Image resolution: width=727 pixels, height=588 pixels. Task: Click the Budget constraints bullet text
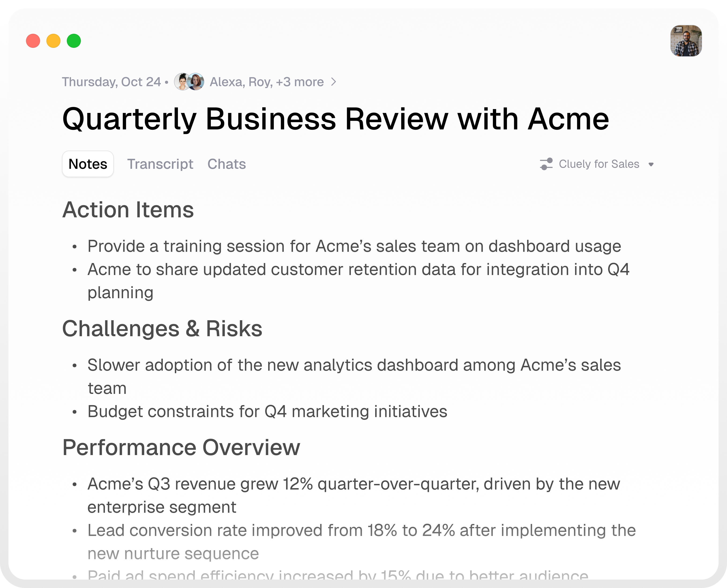click(x=267, y=411)
